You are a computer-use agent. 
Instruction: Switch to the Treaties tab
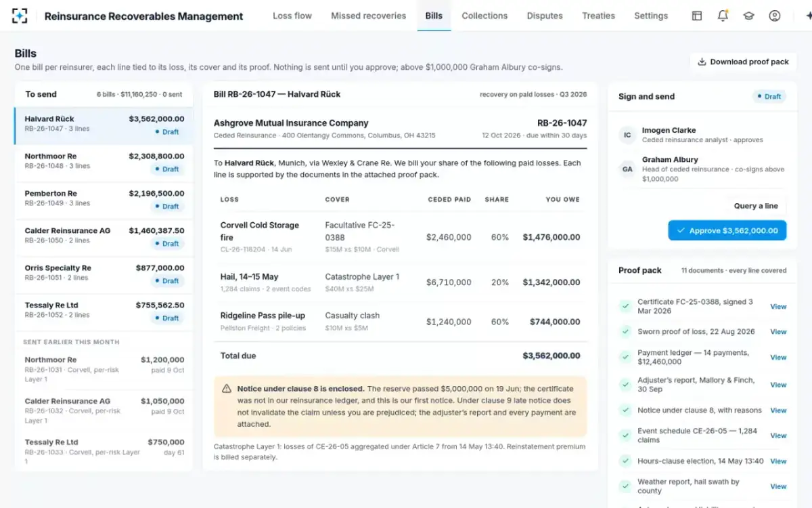(x=598, y=16)
